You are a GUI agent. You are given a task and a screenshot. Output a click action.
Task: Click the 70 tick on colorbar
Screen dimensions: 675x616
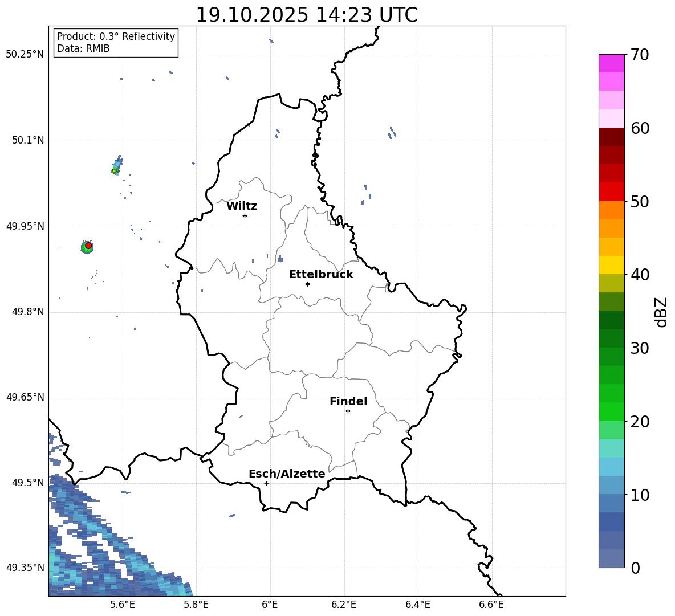coord(640,55)
